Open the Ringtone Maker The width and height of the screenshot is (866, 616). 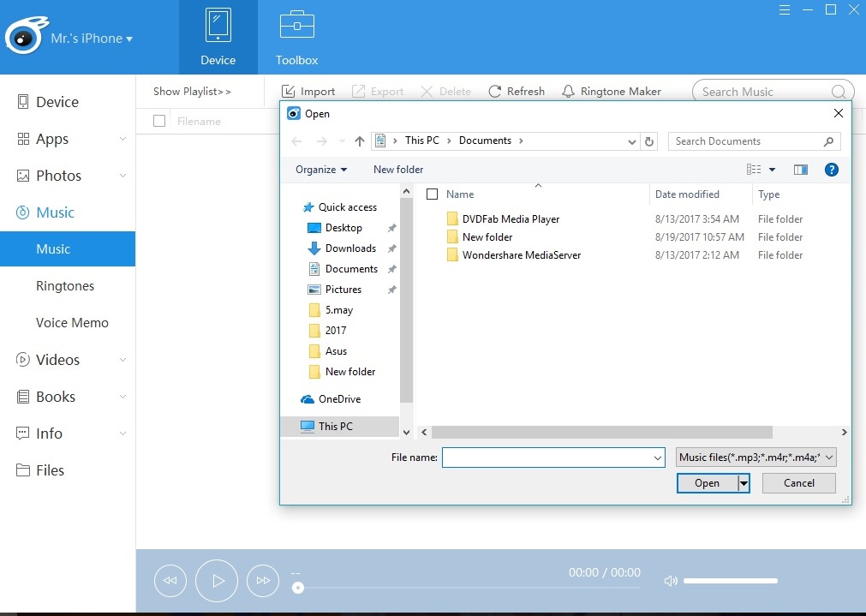[611, 91]
